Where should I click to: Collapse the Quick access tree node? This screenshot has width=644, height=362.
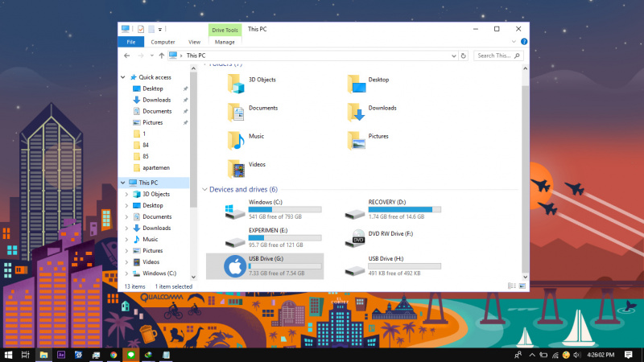[x=123, y=77]
